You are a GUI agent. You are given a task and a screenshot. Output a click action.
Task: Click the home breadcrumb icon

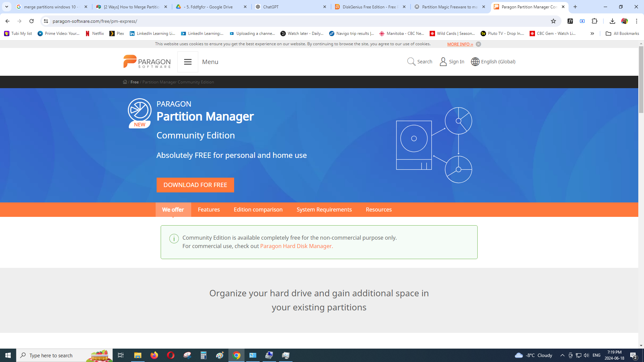125,82
